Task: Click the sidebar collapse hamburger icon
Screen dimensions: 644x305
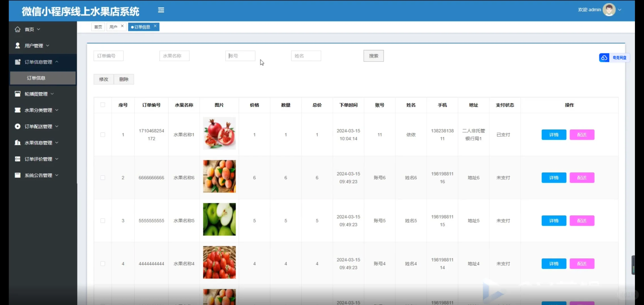Action: (161, 10)
